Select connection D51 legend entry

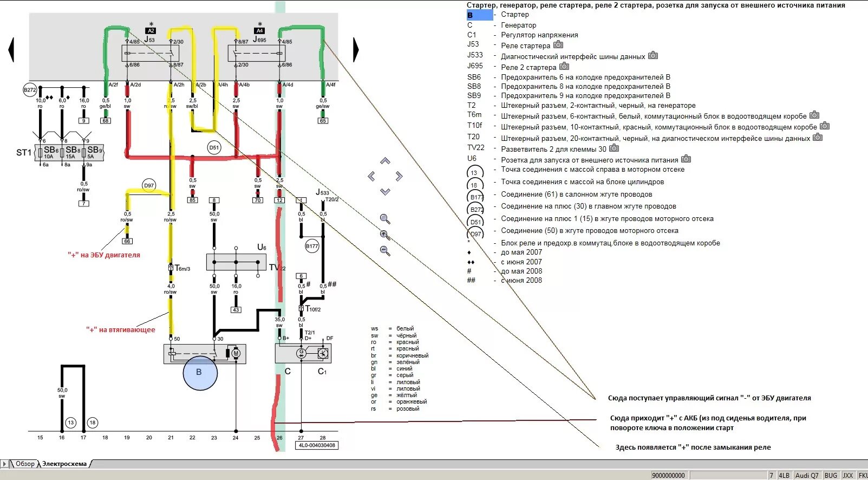[x=590, y=219]
